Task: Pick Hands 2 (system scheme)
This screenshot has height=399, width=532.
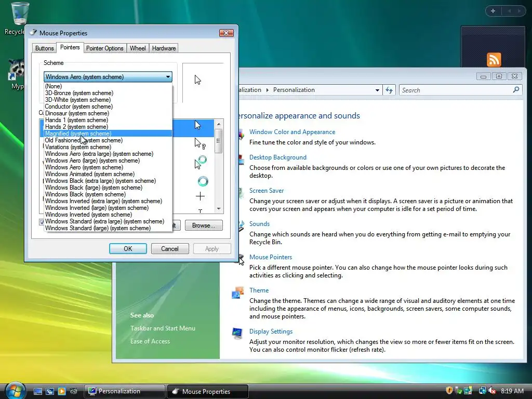Action: point(108,127)
